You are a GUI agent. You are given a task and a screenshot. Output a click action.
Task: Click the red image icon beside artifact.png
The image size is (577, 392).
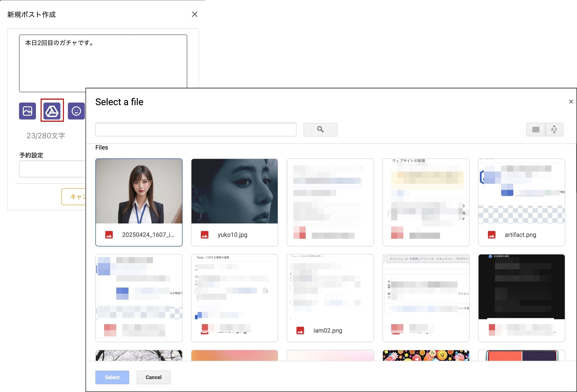[x=491, y=235]
